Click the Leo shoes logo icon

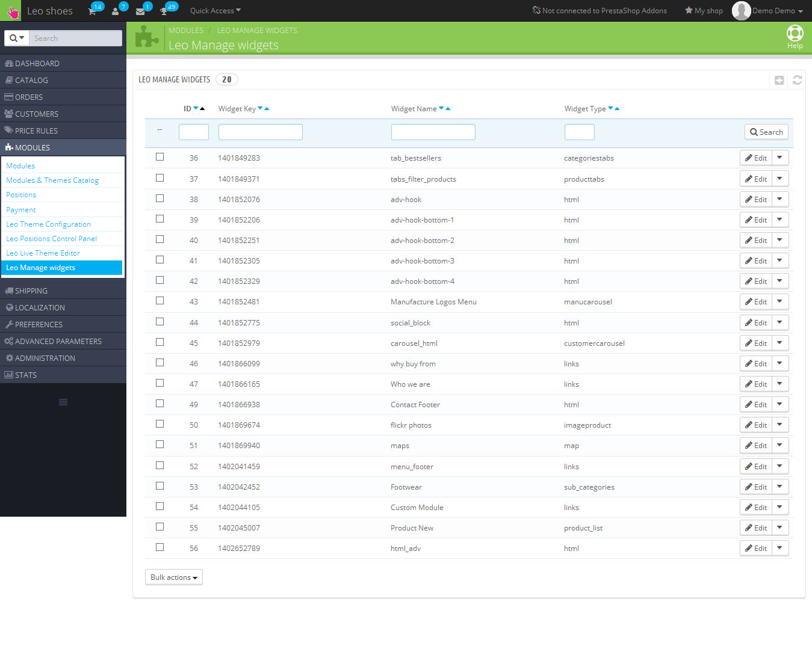pyautogui.click(x=11, y=11)
